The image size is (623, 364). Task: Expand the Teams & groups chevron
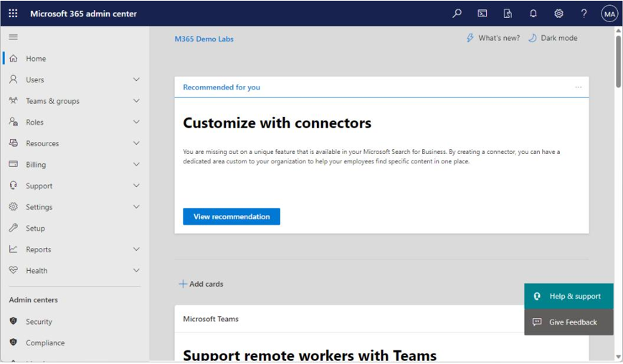pos(136,101)
